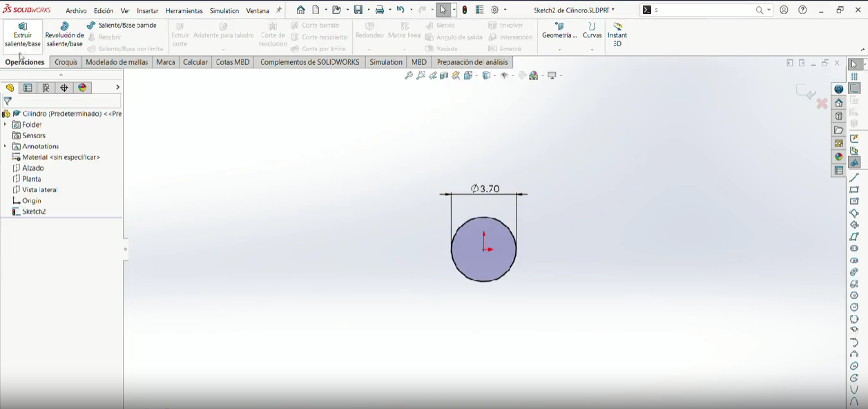Select Material <sin especificar> item
The image size is (868, 409).
click(56, 157)
